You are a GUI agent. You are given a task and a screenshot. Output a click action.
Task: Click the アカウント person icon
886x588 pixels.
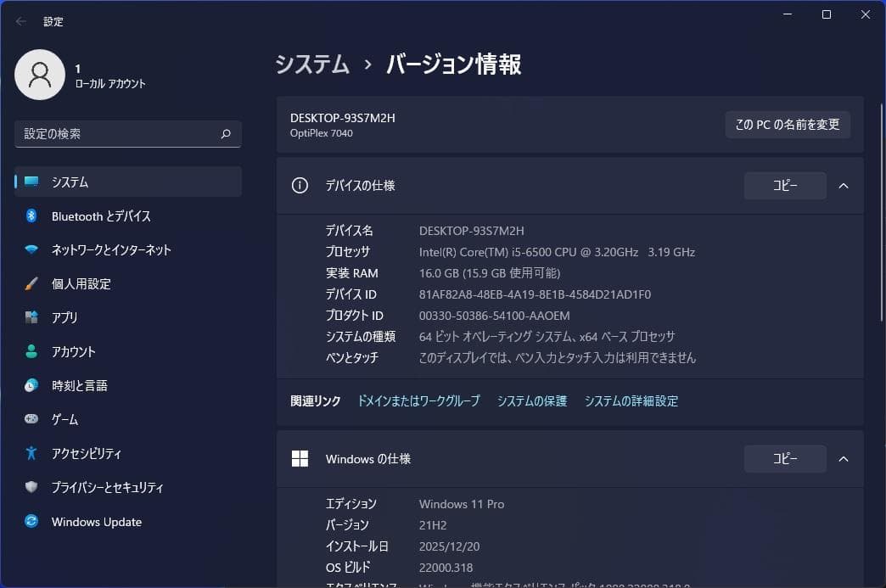(x=31, y=352)
